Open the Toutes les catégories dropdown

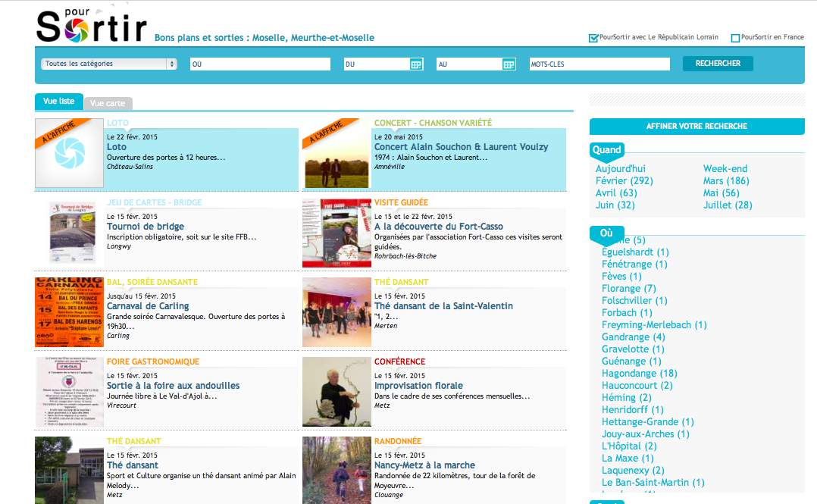coord(109,64)
